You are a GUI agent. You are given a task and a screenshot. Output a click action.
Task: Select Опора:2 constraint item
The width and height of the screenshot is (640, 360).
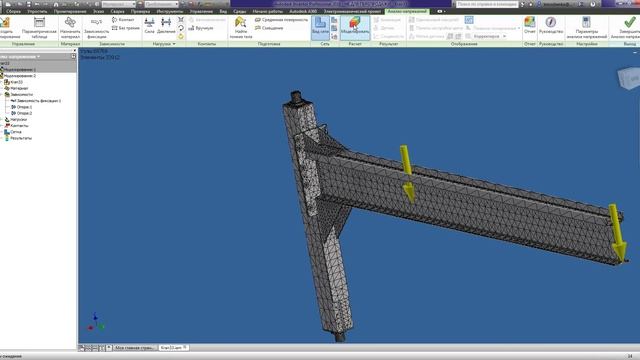pyautogui.click(x=22, y=113)
